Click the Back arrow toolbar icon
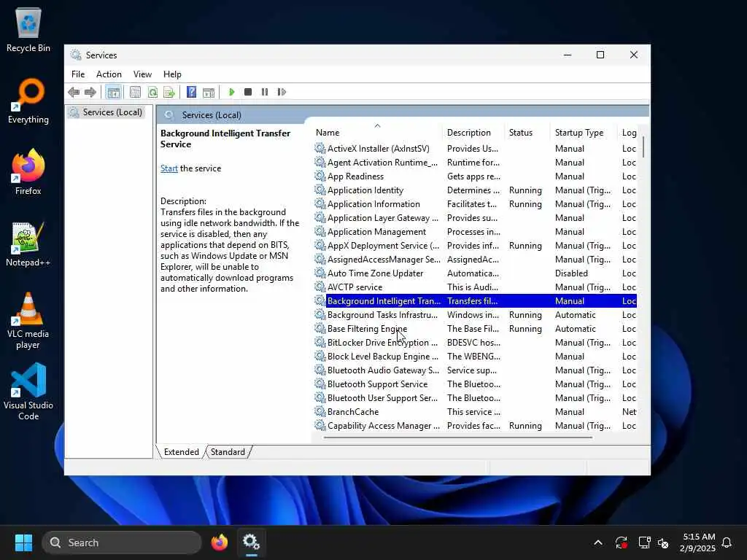This screenshot has width=747, height=560. tap(74, 92)
